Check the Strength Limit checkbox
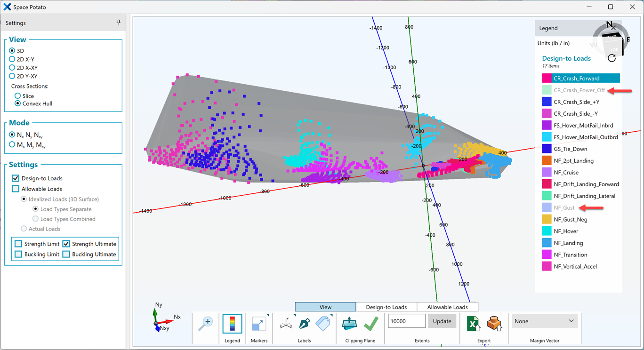 click(x=18, y=244)
